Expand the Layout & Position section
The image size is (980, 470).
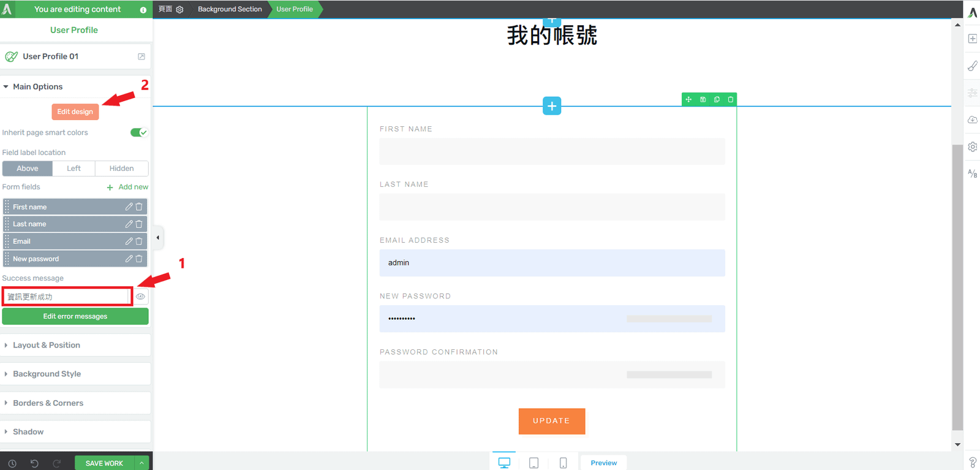[75, 345]
